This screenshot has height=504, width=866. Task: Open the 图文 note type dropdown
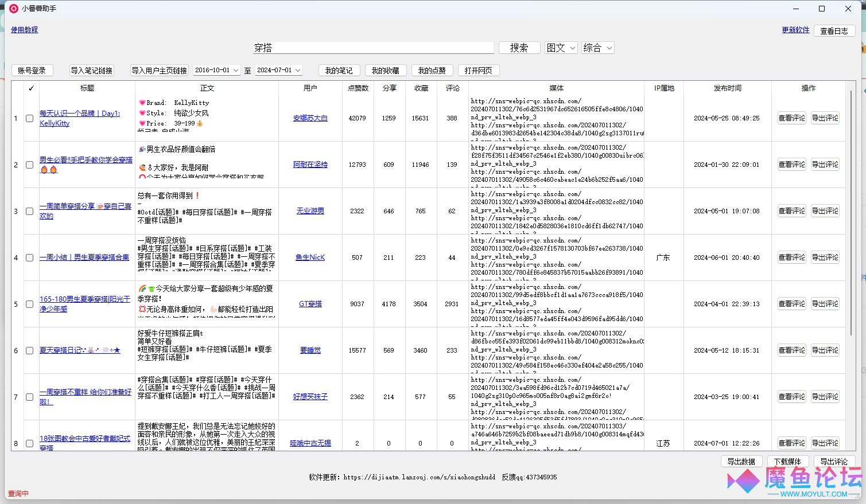[561, 48]
